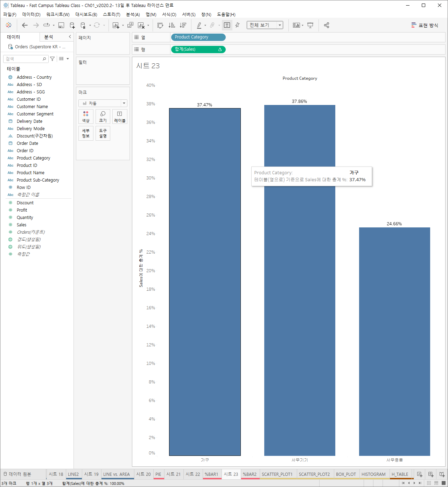This screenshot has height=487, width=448.
Task: Enter presentation mode
Action: click(x=310, y=25)
